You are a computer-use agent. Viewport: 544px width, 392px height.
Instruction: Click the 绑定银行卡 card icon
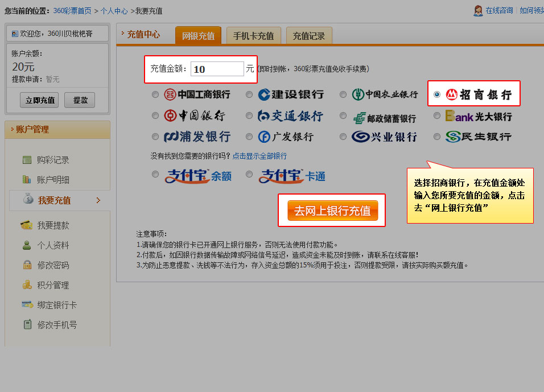(x=27, y=304)
